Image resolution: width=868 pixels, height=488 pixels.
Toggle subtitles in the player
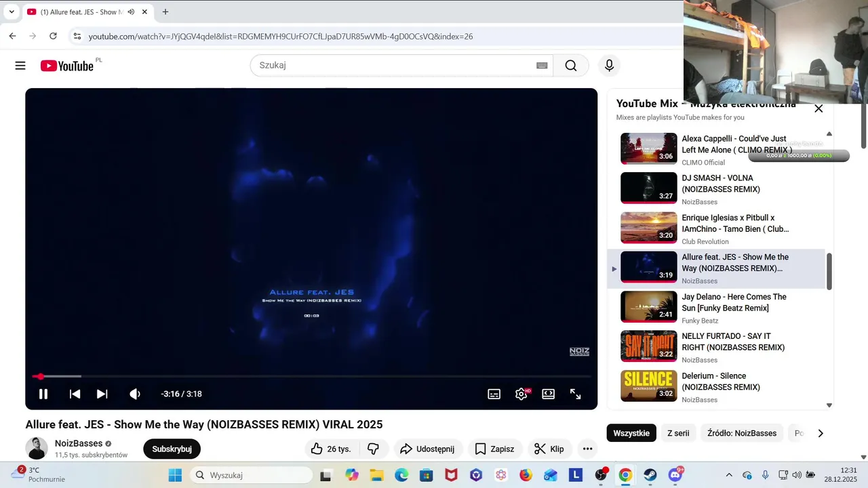click(x=494, y=394)
